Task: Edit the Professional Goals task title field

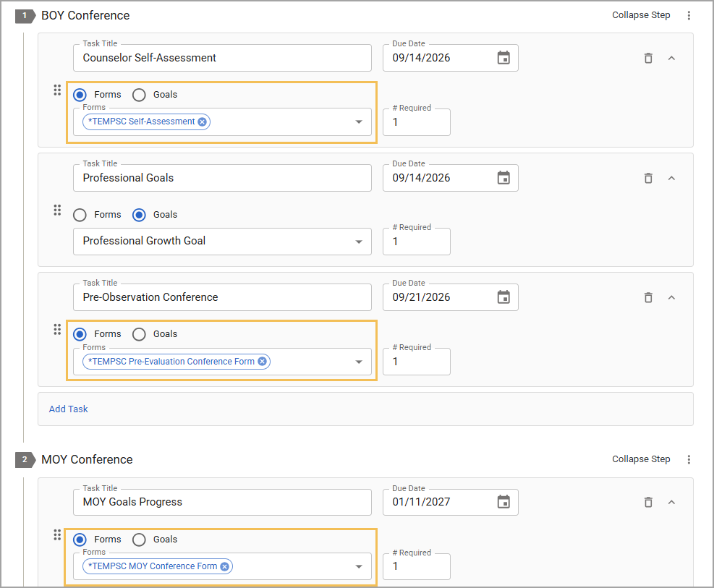Action: 222,178
